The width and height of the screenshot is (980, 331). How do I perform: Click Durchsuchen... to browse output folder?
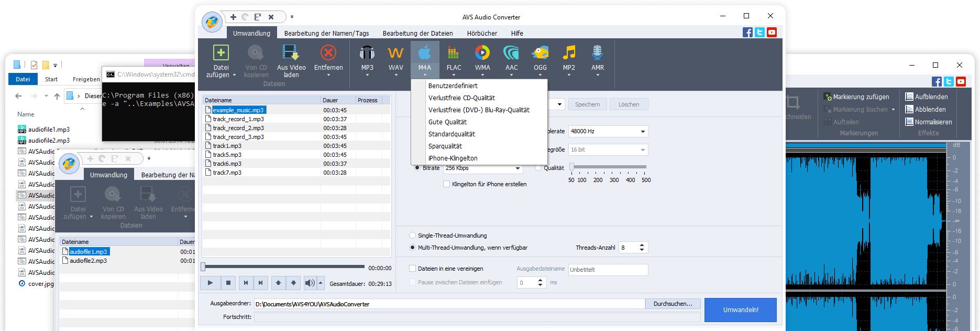[673, 304]
